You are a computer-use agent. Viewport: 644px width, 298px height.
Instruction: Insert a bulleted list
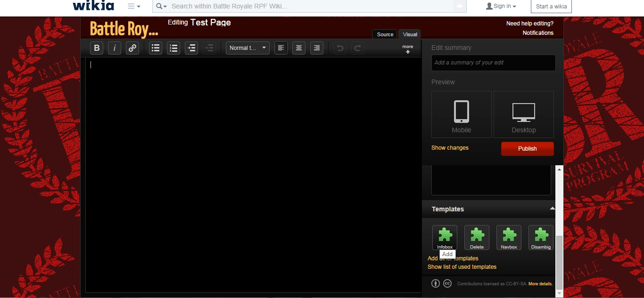click(x=156, y=48)
